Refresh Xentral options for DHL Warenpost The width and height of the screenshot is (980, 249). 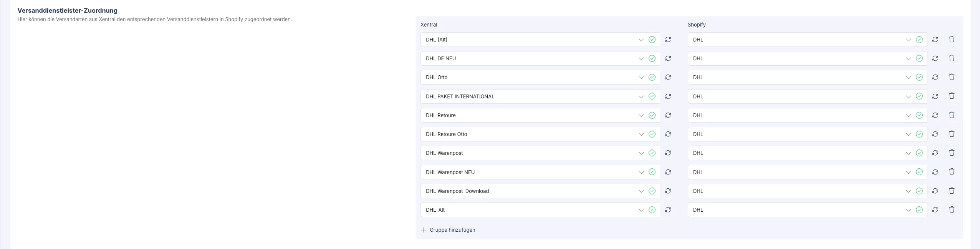click(668, 153)
